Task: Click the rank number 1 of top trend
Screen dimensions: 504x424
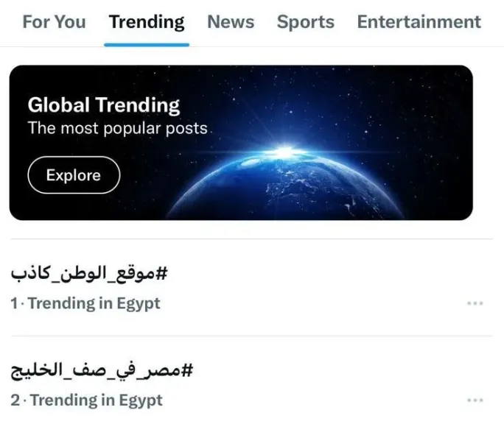Action: click(14, 303)
